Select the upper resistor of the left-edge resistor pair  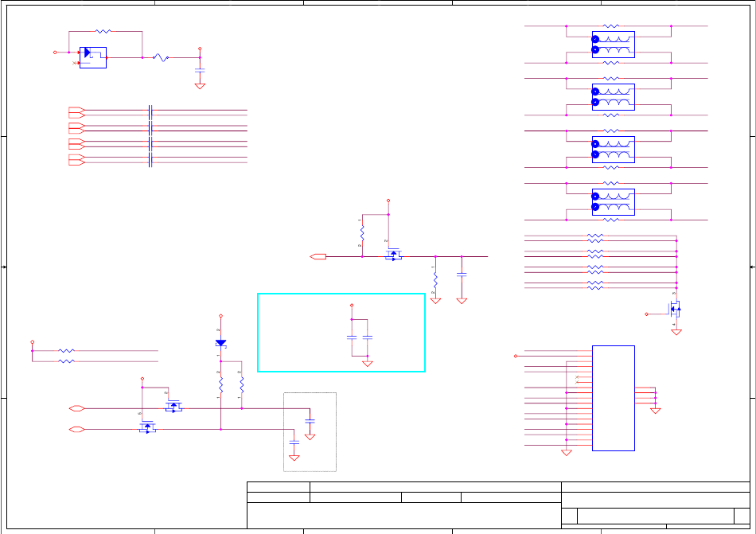point(66,351)
